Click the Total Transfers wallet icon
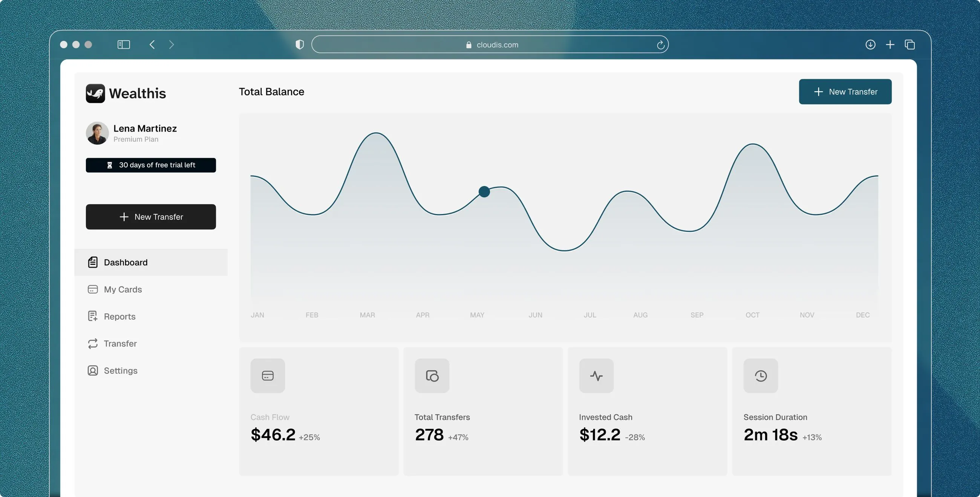The height and width of the screenshot is (497, 980). tap(432, 376)
